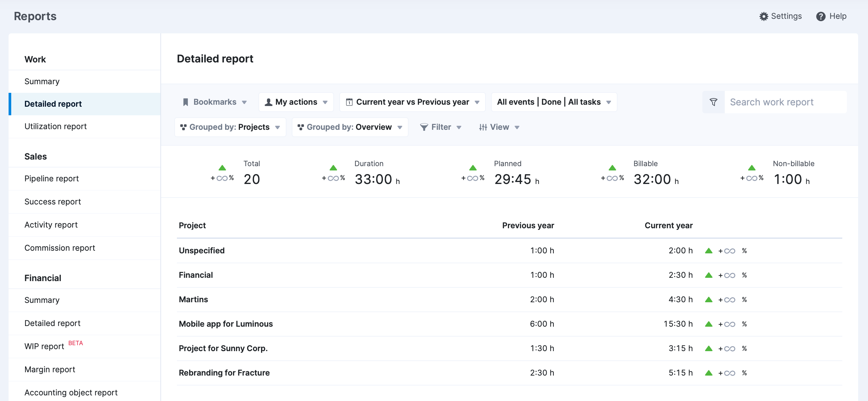868x401 pixels.
Task: Click green trend arrow next to Billable
Action: pyautogui.click(x=612, y=167)
